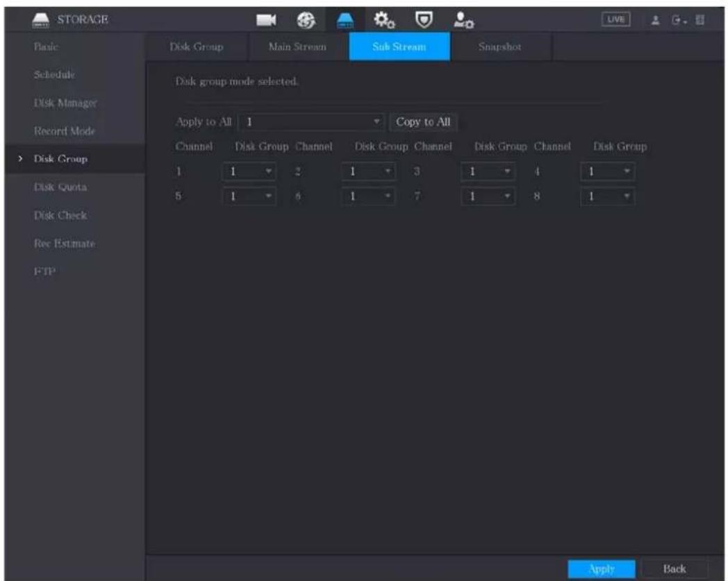Click the Copy to All button

tap(423, 122)
